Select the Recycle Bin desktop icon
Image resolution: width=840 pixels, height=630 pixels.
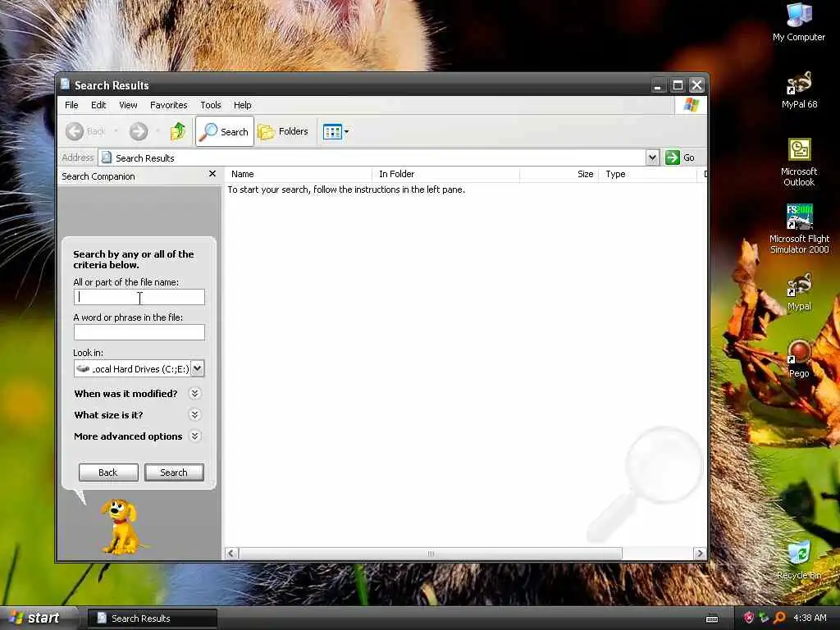[x=799, y=560]
